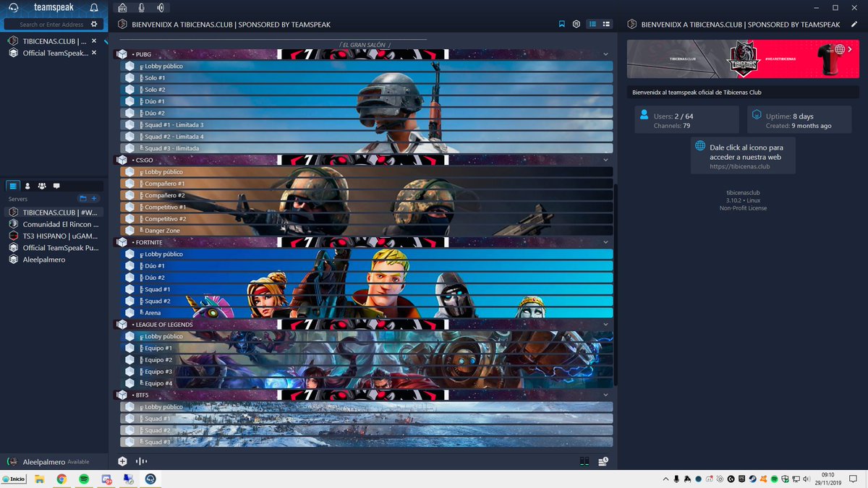Image resolution: width=868 pixels, height=488 pixels.
Task: Open the server list tab icon
Action: [x=13, y=186]
